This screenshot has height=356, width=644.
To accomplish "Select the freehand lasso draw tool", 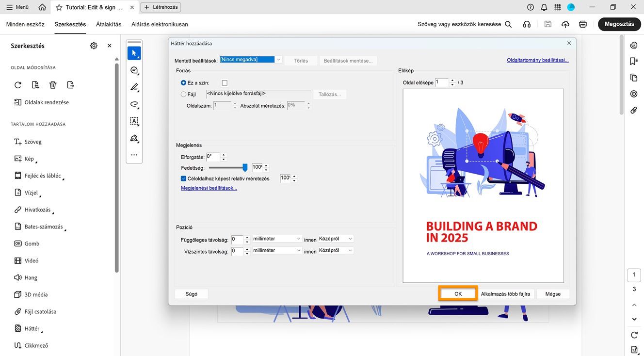I will point(134,104).
